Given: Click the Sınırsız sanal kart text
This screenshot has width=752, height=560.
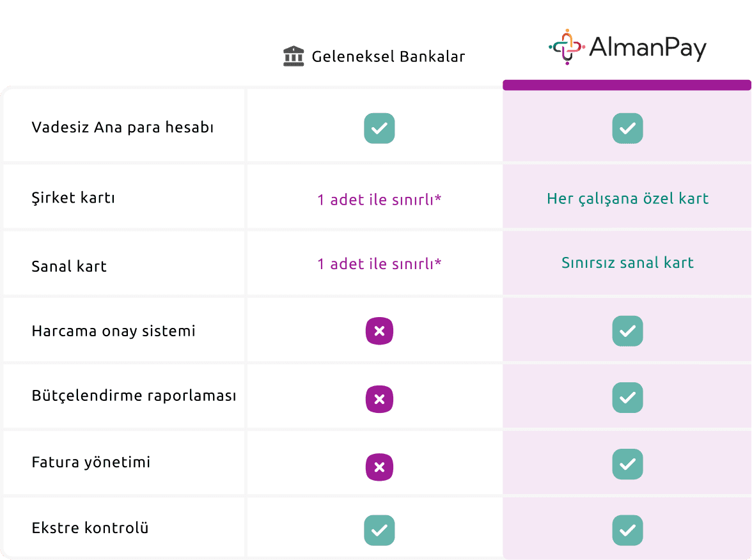Looking at the screenshot, I should point(627,263).
